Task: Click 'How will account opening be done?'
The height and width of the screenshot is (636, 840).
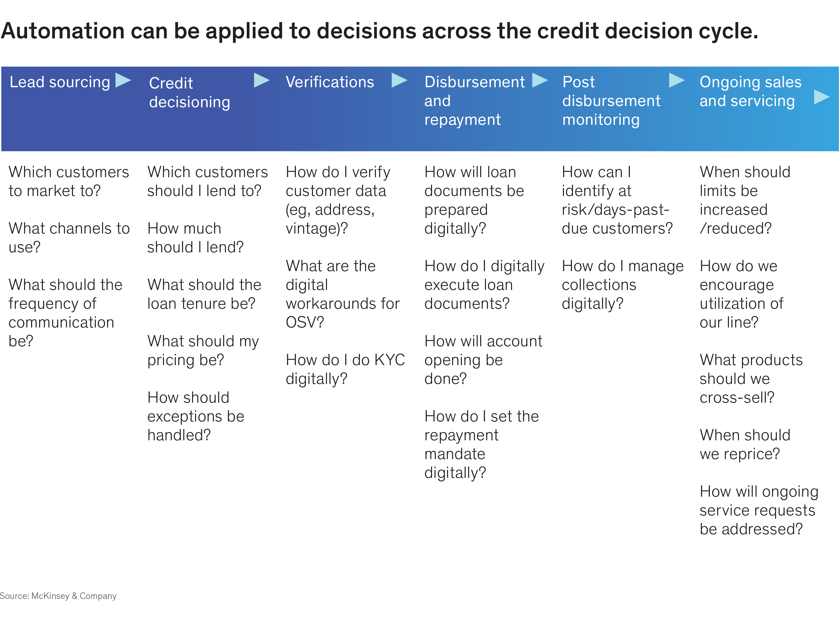Action: [x=483, y=359]
